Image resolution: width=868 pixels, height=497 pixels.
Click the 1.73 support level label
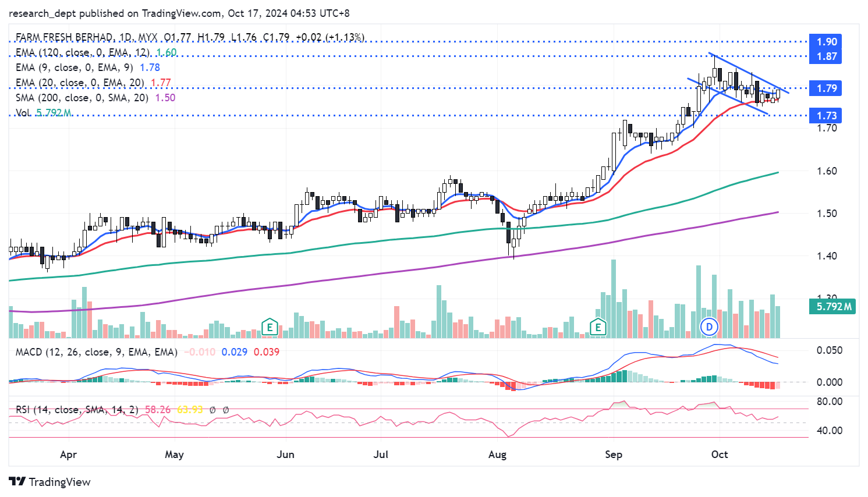(x=826, y=116)
